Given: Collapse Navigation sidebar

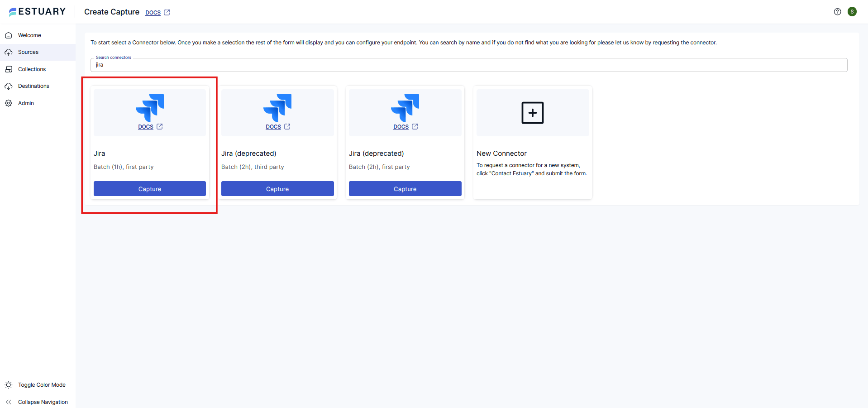Looking at the screenshot, I should [x=38, y=402].
